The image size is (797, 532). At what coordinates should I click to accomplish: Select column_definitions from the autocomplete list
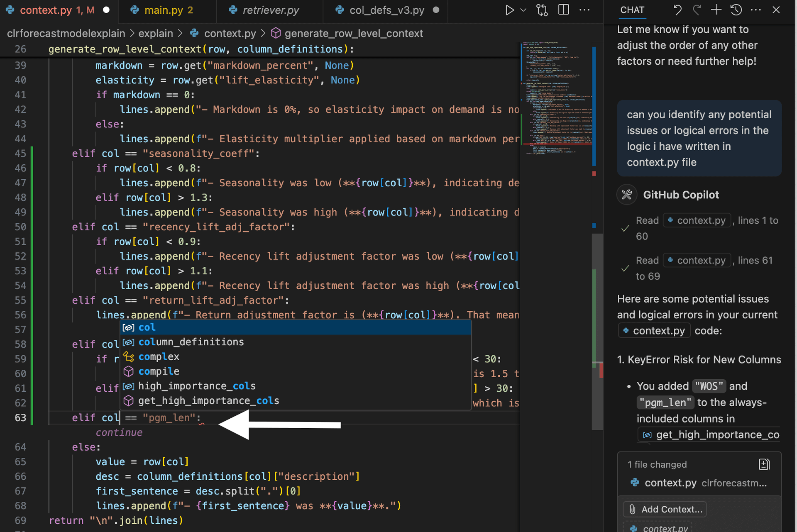pos(191,342)
